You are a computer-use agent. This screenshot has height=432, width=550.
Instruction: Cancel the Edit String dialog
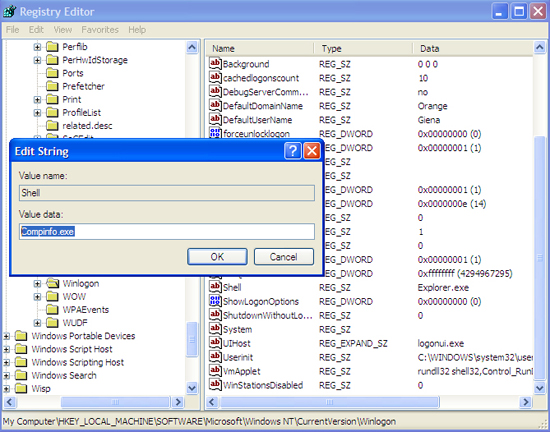(x=283, y=257)
